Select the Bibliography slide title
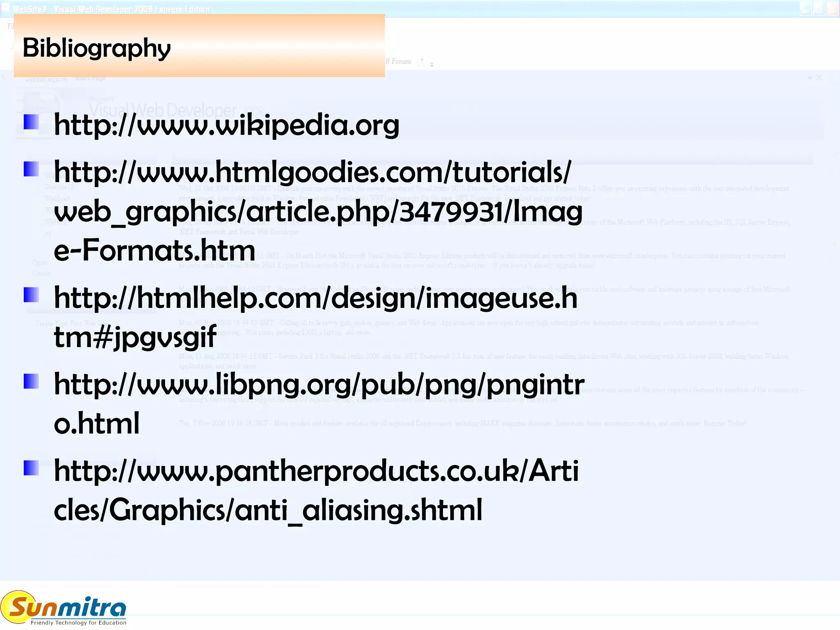This screenshot has height=630, width=840. point(96,48)
